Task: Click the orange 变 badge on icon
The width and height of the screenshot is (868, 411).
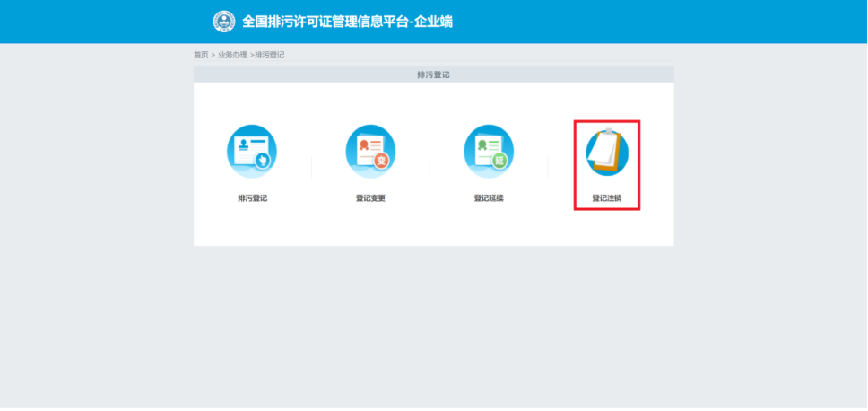Action: [x=381, y=162]
